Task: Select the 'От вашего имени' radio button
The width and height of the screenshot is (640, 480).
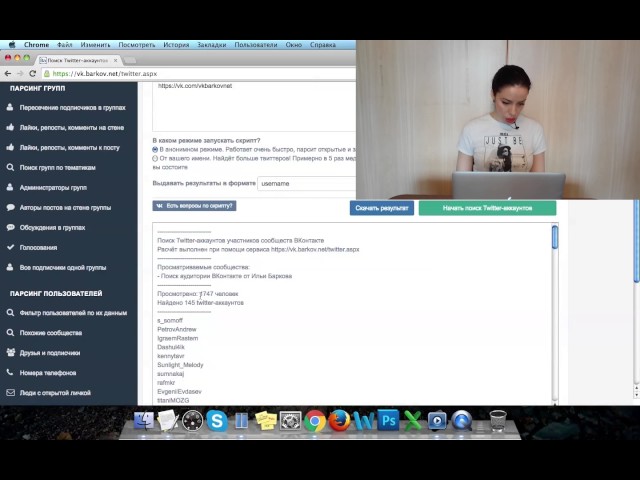Action: point(155,158)
